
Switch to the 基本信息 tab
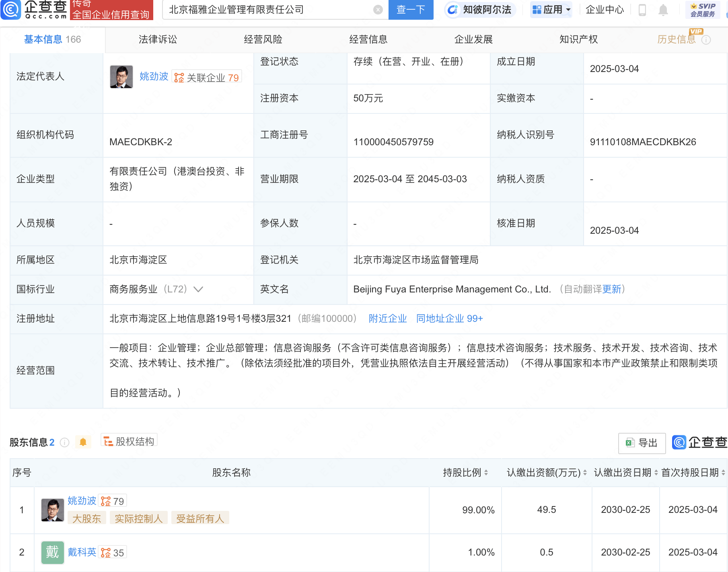[52, 39]
